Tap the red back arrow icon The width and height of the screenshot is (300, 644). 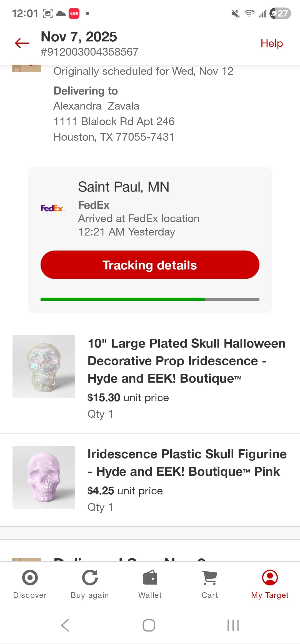22,43
